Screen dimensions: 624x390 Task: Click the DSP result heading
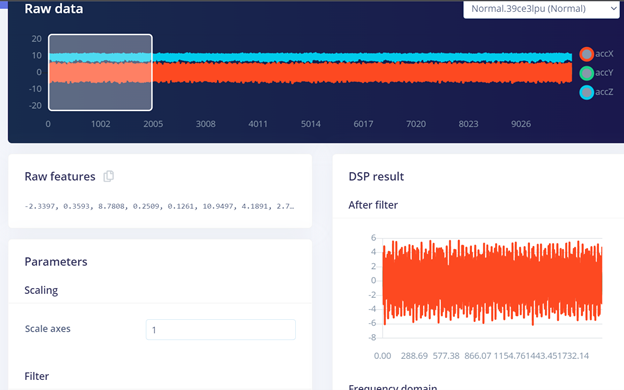(376, 176)
